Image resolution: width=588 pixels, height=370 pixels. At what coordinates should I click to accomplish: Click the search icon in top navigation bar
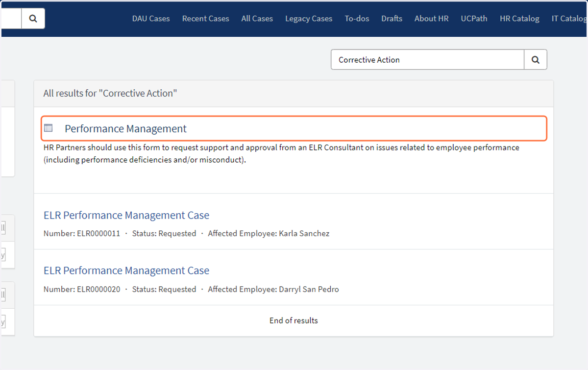[33, 19]
